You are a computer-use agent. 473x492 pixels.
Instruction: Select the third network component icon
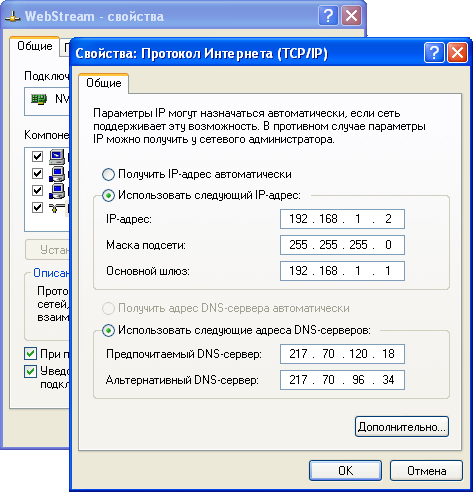pyautogui.click(x=57, y=191)
